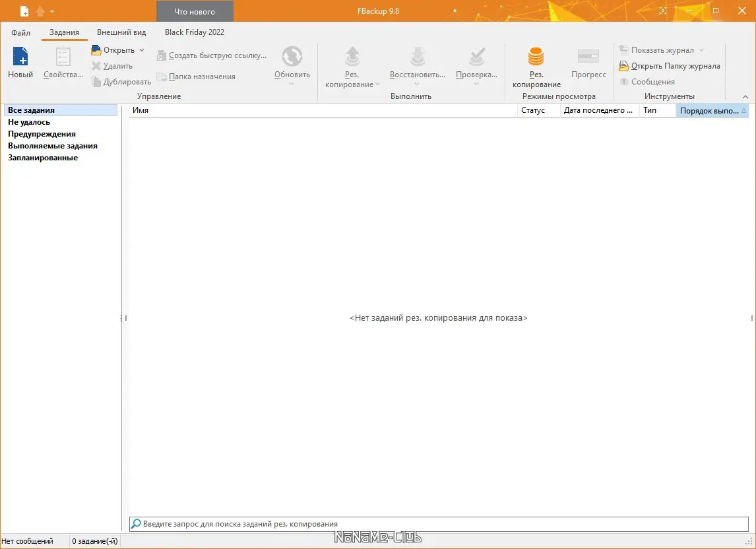Open Папка назначения destination folder
This screenshot has height=549, width=756.
(x=196, y=77)
